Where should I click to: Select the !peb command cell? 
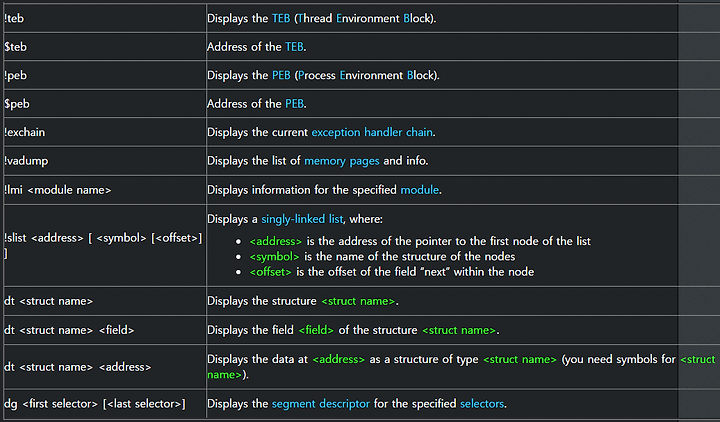coord(105,75)
